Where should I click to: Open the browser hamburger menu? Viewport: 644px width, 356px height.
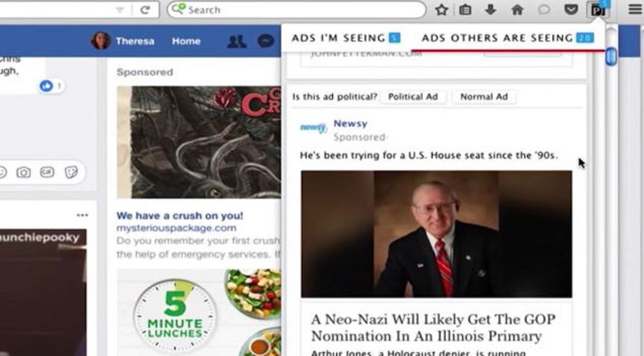(x=635, y=9)
